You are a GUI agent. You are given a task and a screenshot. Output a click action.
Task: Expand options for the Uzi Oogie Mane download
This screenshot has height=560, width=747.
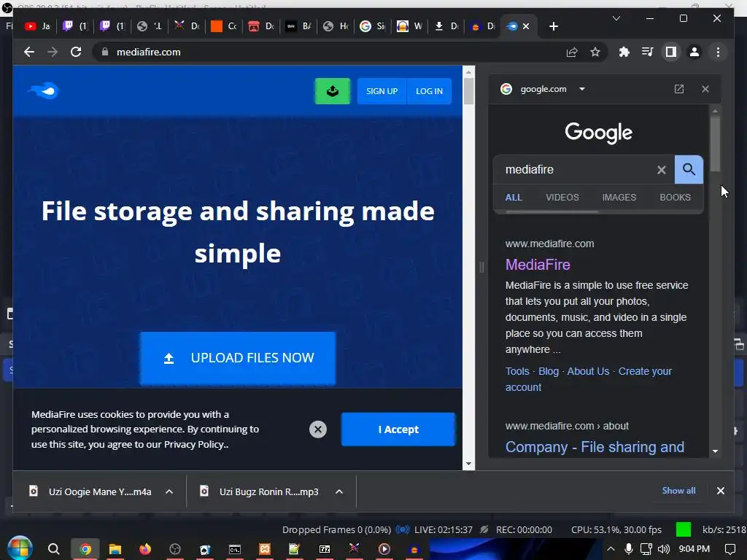pos(169,491)
